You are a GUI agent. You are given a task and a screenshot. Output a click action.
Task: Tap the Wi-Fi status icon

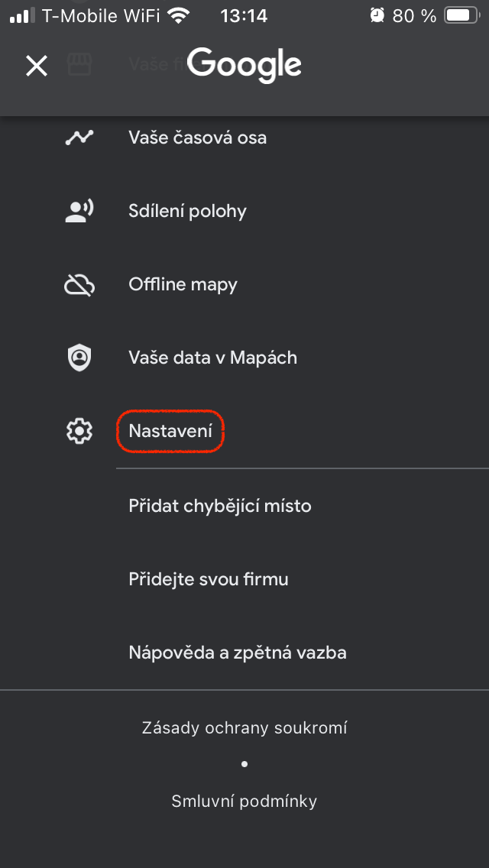179,15
